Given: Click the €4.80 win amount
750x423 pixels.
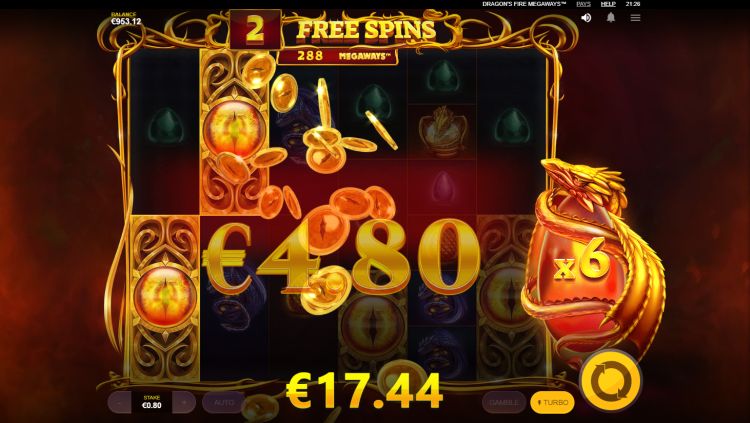Looking at the screenshot, I should coord(341,258).
